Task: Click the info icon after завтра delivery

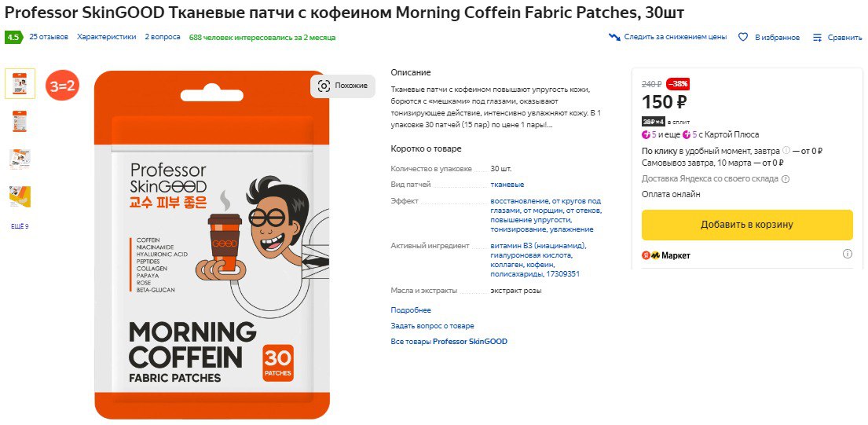Action: tap(786, 151)
